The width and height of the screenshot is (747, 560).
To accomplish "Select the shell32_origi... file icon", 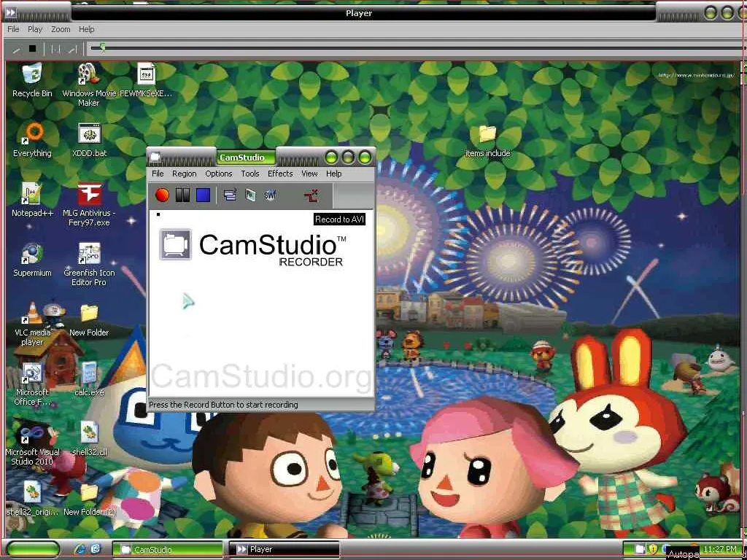I will pos(32,499).
